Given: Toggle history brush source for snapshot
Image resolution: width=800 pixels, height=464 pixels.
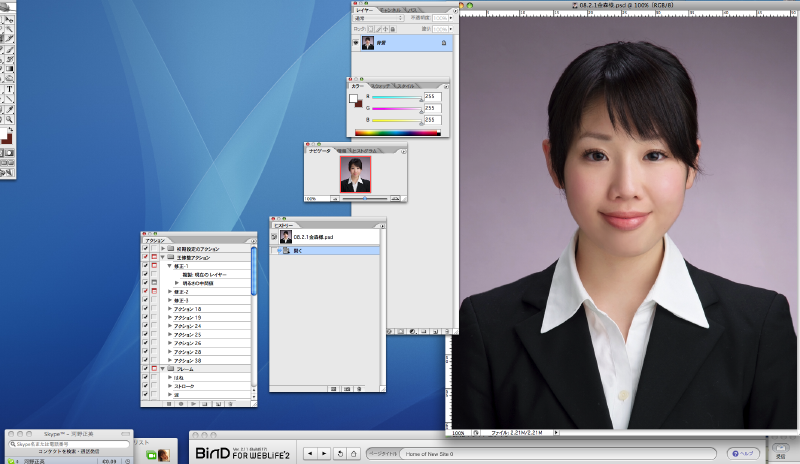Looking at the screenshot, I should click(274, 237).
